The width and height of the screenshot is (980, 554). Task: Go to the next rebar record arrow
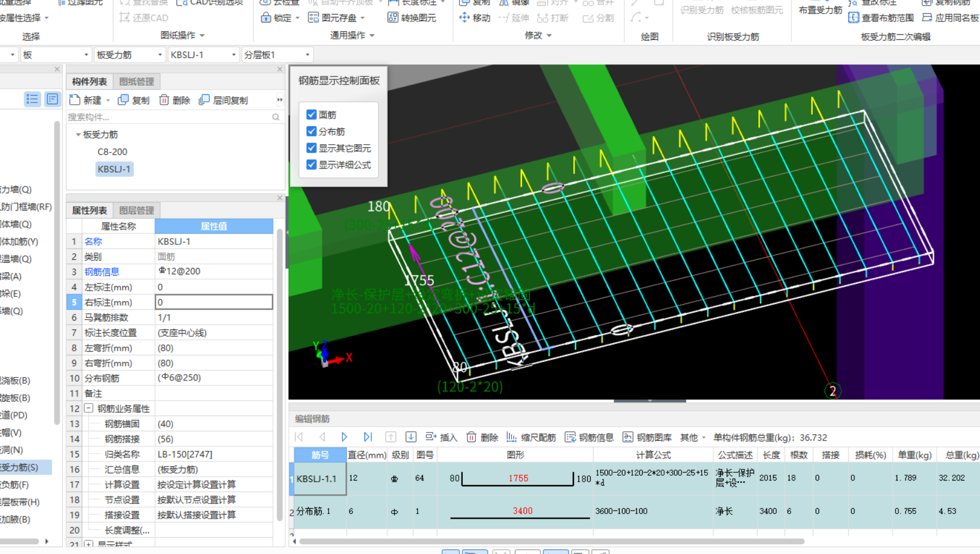(344, 437)
